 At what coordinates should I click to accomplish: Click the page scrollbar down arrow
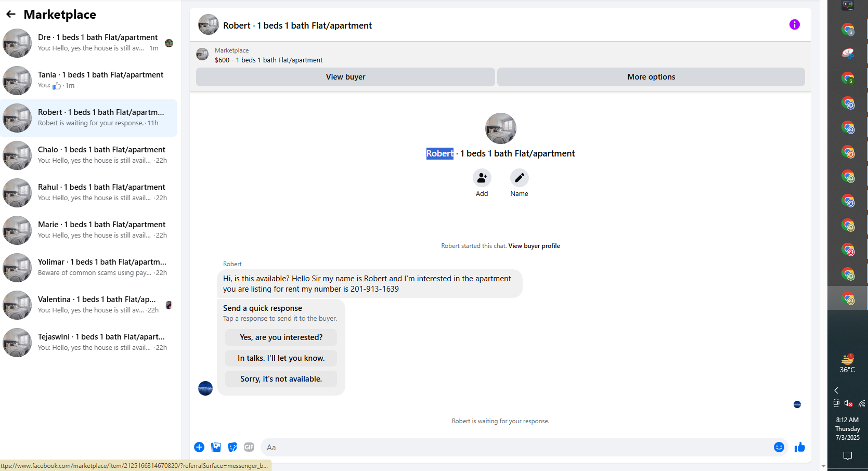click(x=823, y=466)
